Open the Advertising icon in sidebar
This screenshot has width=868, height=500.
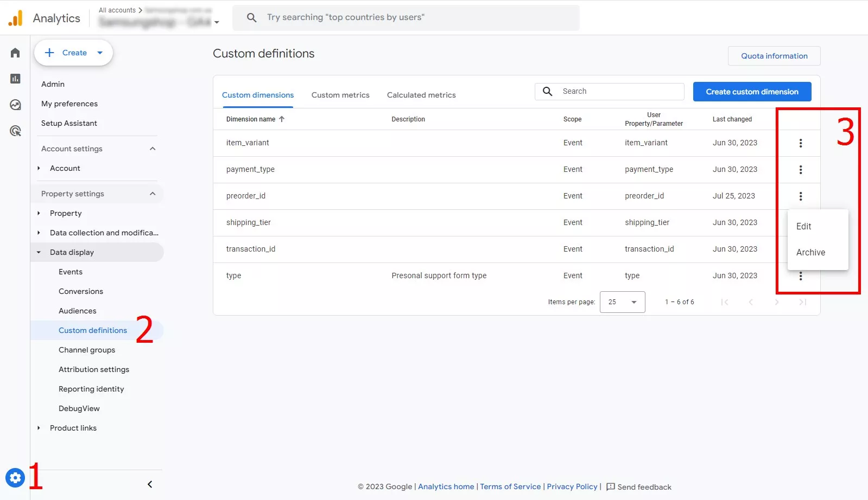15,131
